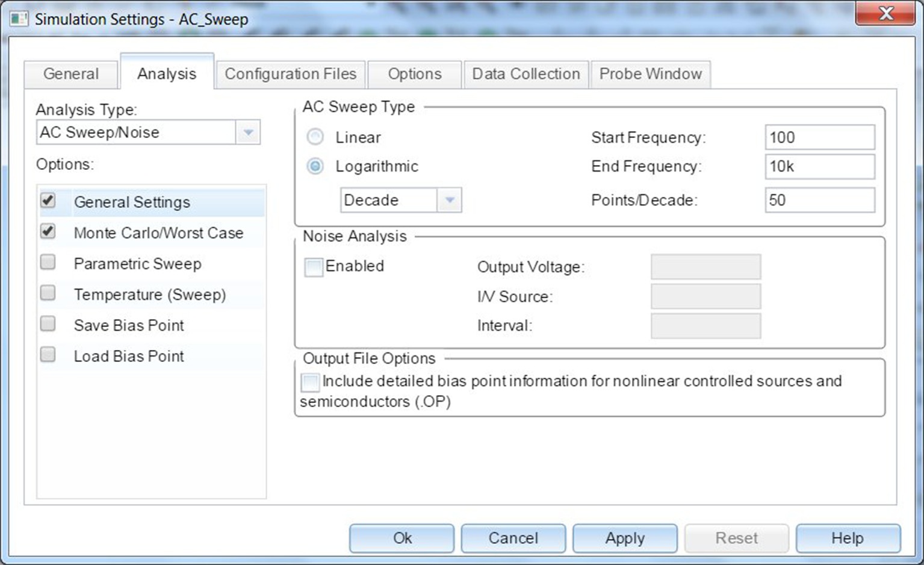This screenshot has width=924, height=565.
Task: Open the Configuration Files tab
Action: [x=290, y=74]
